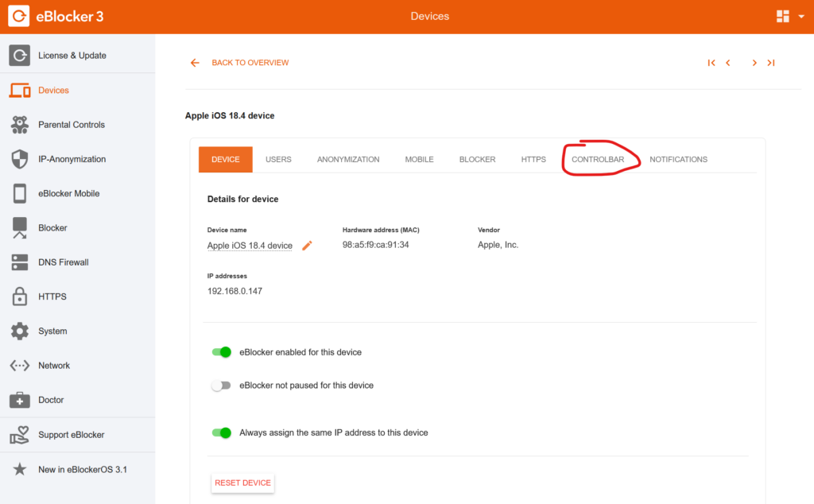Toggle eBlocker enabled for this device
The height and width of the screenshot is (504, 814).
(x=221, y=352)
